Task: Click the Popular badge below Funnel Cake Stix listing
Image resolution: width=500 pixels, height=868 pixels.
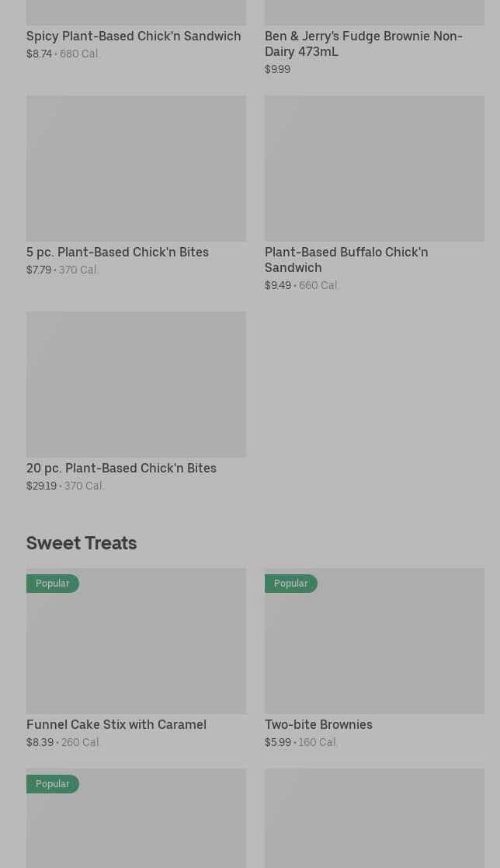Action: (x=53, y=784)
